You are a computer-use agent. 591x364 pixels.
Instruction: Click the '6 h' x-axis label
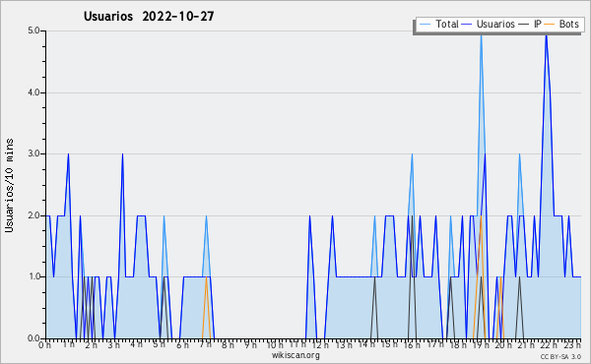[182, 345]
